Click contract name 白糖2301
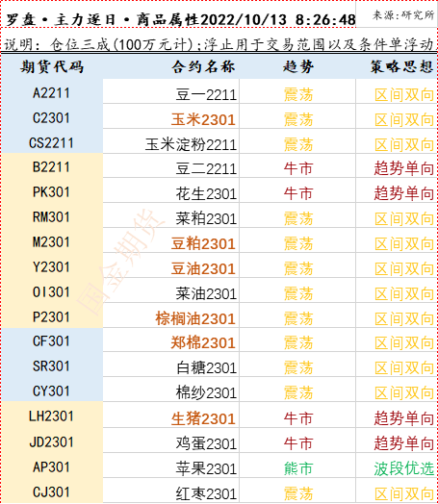The image size is (438, 504). click(x=206, y=368)
